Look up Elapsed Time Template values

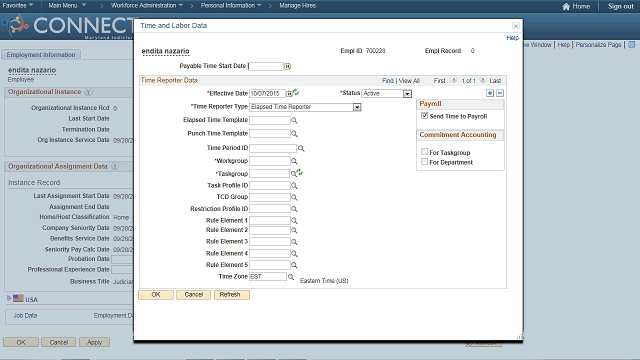tap(294, 120)
